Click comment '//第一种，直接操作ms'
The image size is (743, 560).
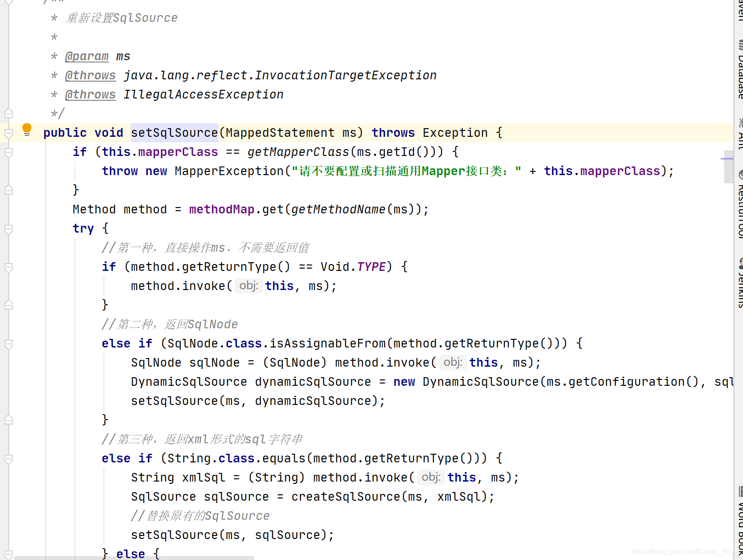click(x=163, y=248)
